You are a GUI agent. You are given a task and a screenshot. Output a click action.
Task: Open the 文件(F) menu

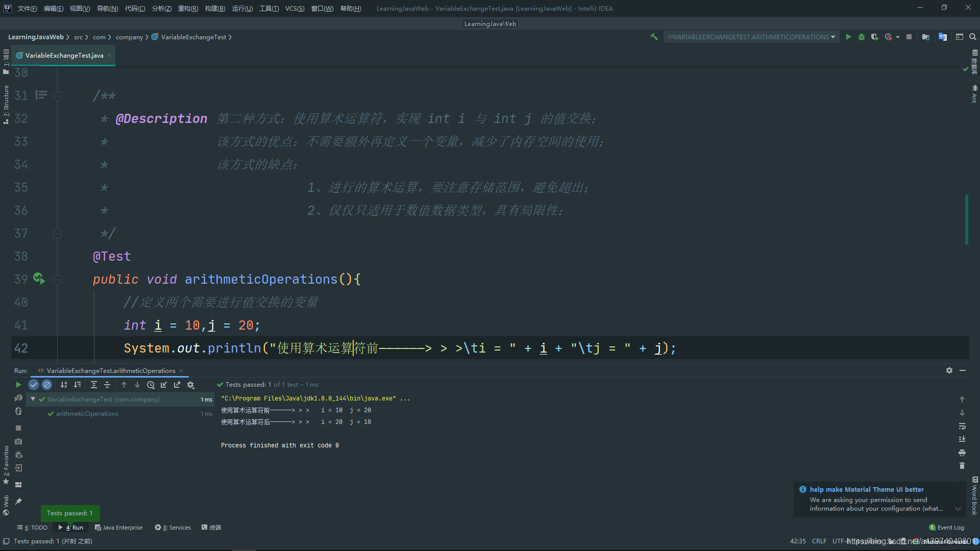pos(27,8)
